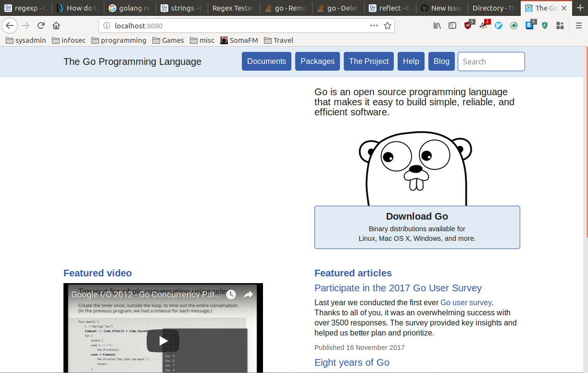The width and height of the screenshot is (588, 373).
Task: Open the Firefox Library icon in toolbar
Action: [x=437, y=25]
